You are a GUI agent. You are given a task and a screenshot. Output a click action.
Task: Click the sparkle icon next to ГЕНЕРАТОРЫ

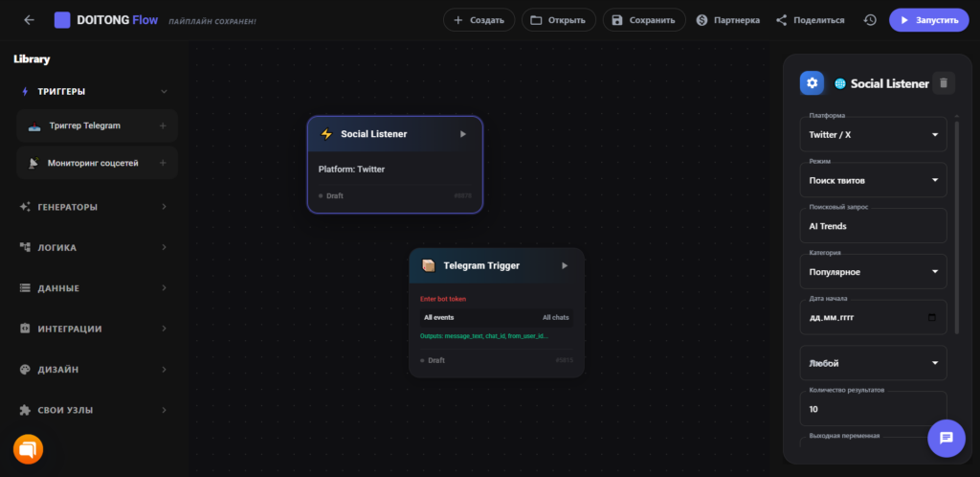click(25, 207)
